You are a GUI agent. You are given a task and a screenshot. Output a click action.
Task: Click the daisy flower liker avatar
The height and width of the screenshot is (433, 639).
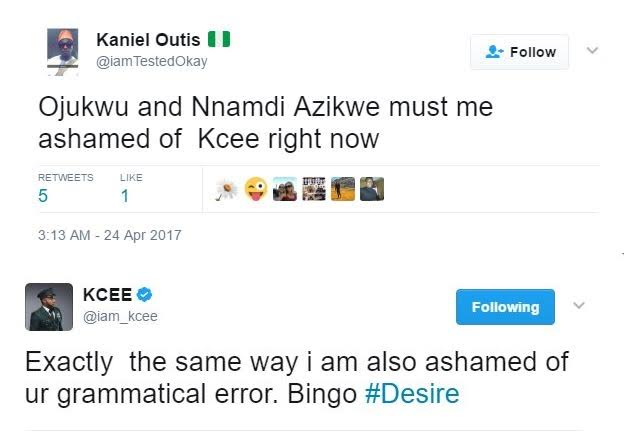click(227, 188)
